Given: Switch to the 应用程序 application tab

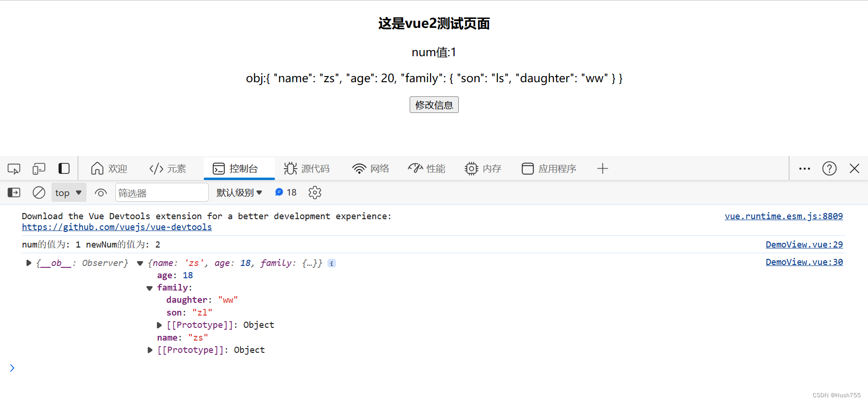Looking at the screenshot, I should tap(549, 169).
